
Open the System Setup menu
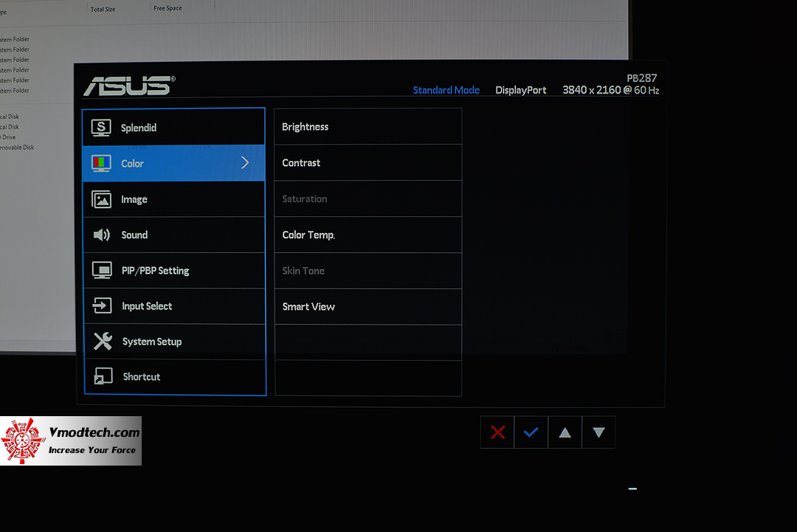(174, 342)
